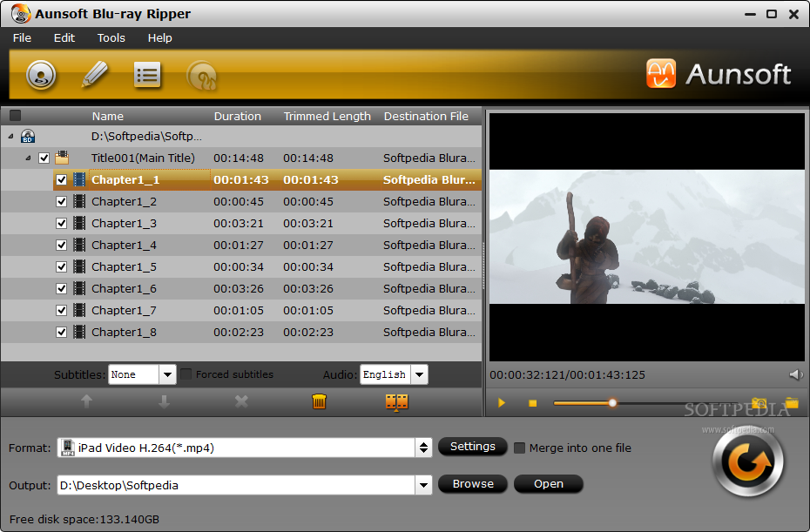The width and height of the screenshot is (810, 532).
Task: Click the BD disc source icon
Action: click(x=28, y=137)
